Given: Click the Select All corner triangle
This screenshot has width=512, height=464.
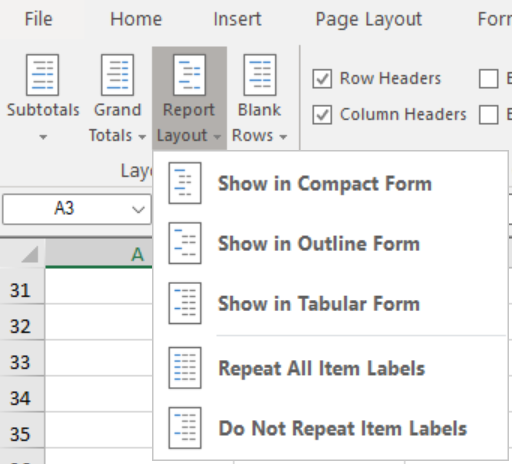Looking at the screenshot, I should (x=29, y=254).
